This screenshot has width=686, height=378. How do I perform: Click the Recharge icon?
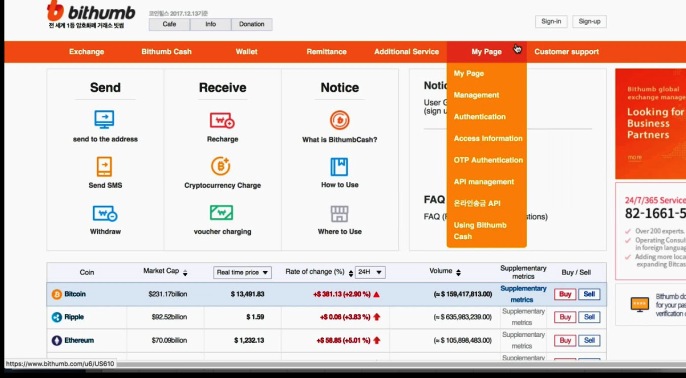point(222,120)
